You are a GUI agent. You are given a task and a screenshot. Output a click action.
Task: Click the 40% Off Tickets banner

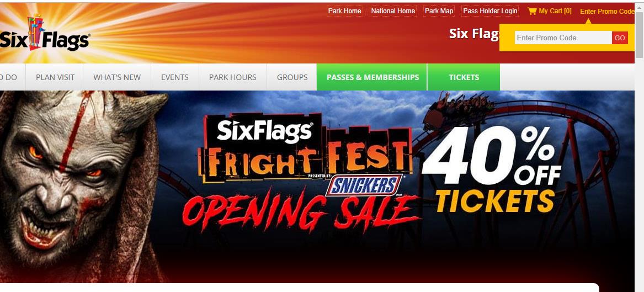(x=493, y=168)
